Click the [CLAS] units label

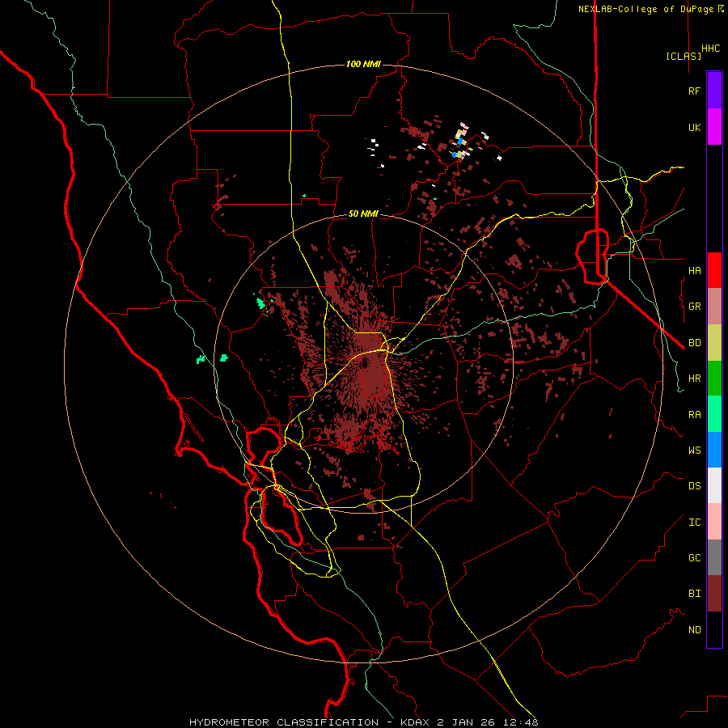(x=684, y=56)
